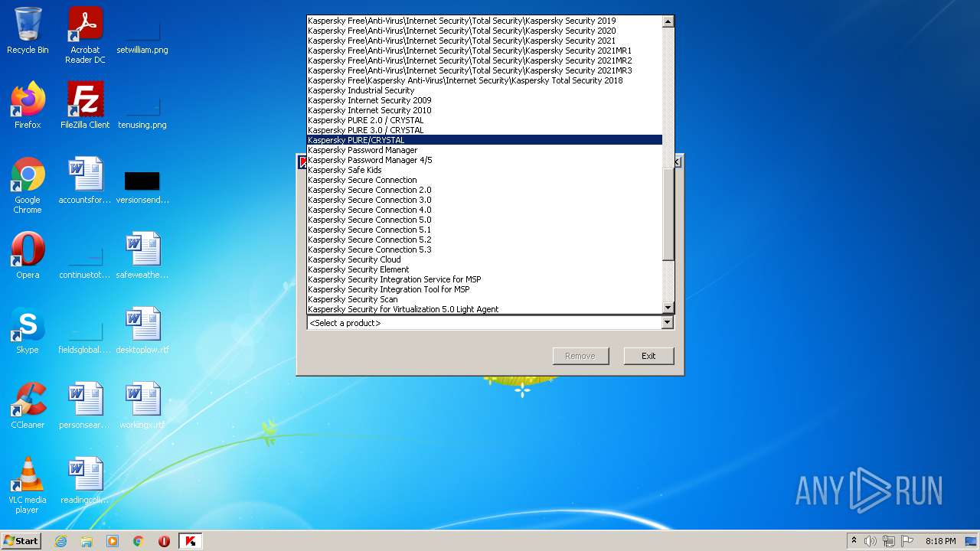
Task: Select the tenusing.png desktop file
Action: (142, 110)
